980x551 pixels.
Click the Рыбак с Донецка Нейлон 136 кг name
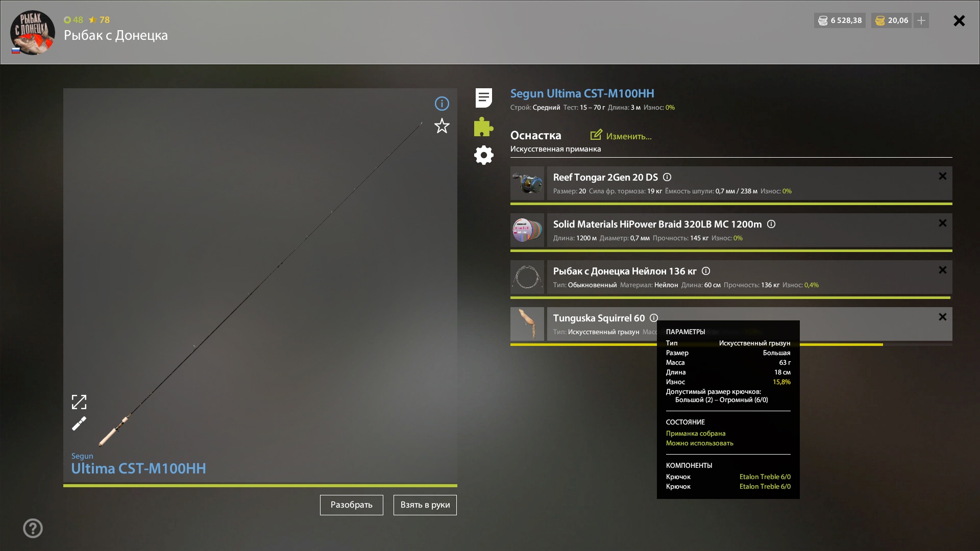click(x=625, y=271)
